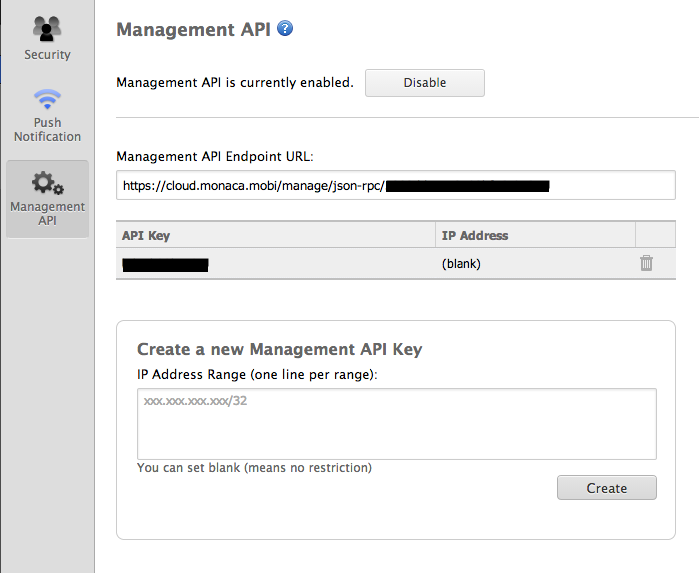Click the Management API page heading
The image size is (699, 573).
[x=193, y=30]
